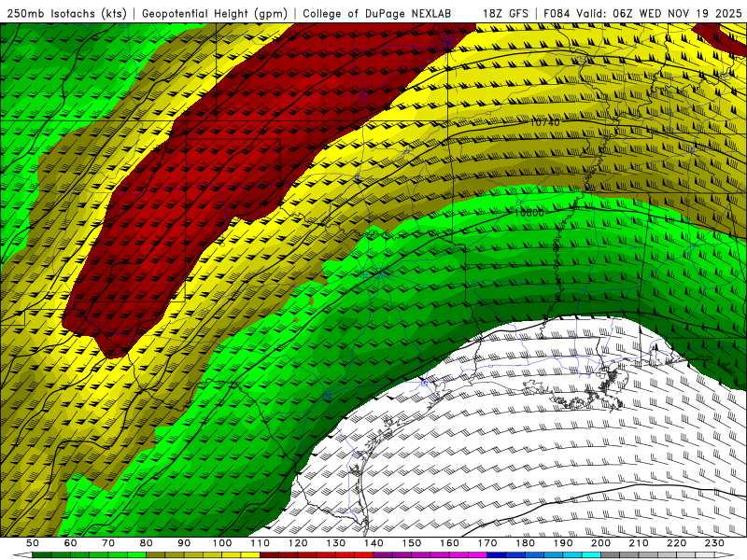Screen dimensions: 747x560
Task: Click the 50 label on the color scale
Action: tap(33, 543)
